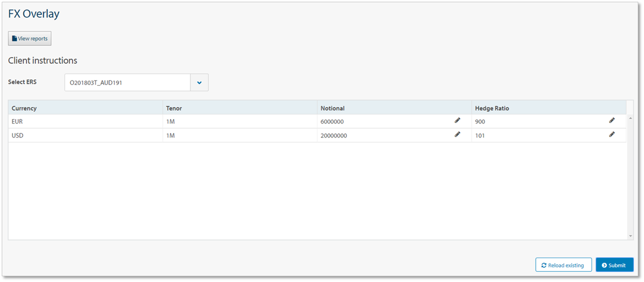644x282 pixels.
Task: Click the Notional column header
Action: coord(332,108)
